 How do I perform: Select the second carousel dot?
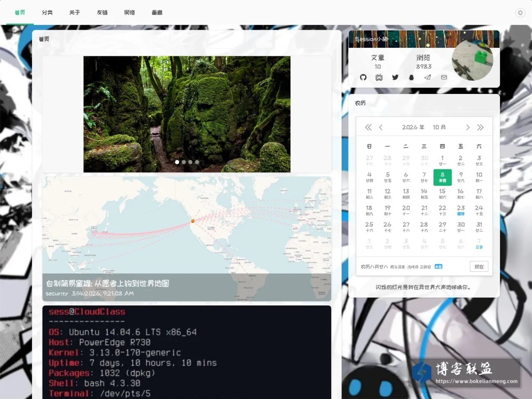coord(184,162)
